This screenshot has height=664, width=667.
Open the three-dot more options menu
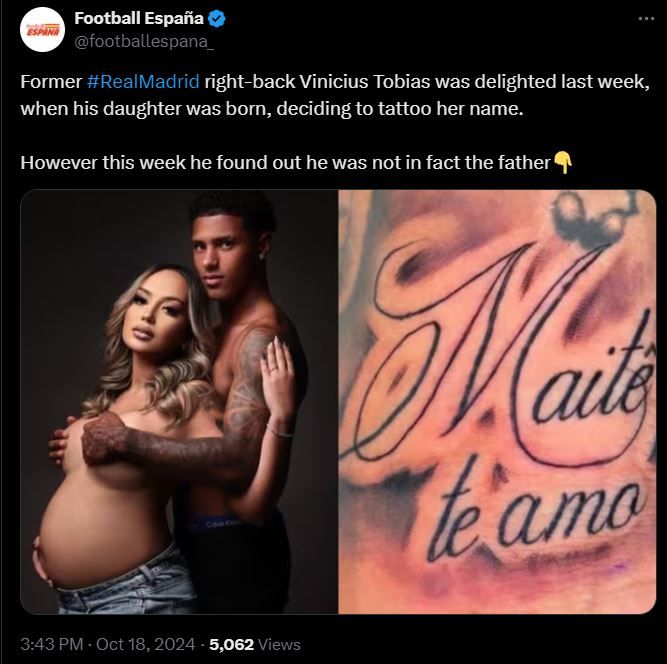(647, 19)
